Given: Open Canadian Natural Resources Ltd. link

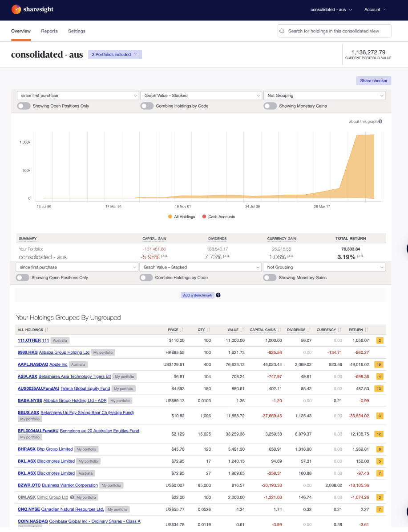Looking at the screenshot, I should (73, 510).
